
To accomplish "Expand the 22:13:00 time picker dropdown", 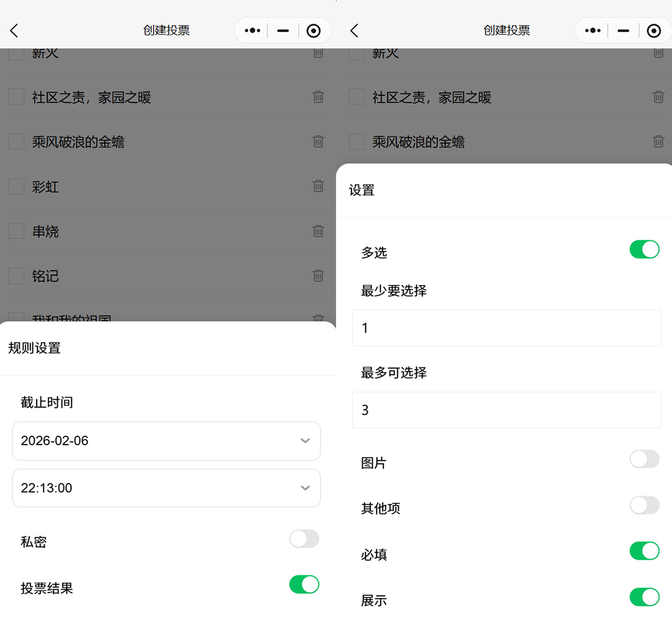I will pos(166,488).
